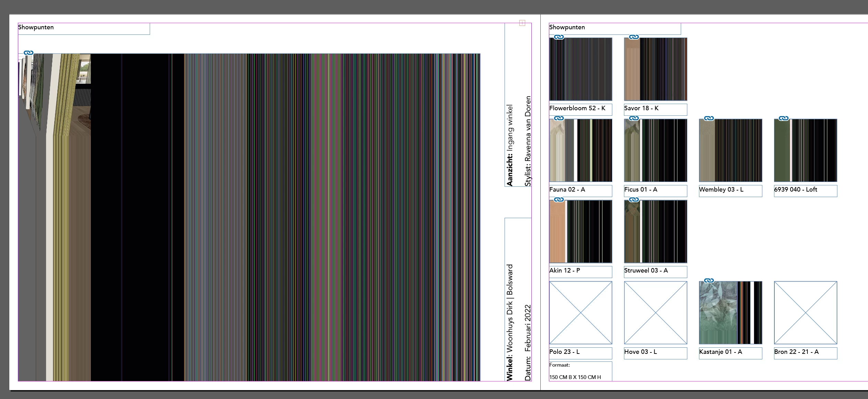868x399 pixels.
Task: Click link badge above Savor 18 image
Action: click(x=634, y=37)
